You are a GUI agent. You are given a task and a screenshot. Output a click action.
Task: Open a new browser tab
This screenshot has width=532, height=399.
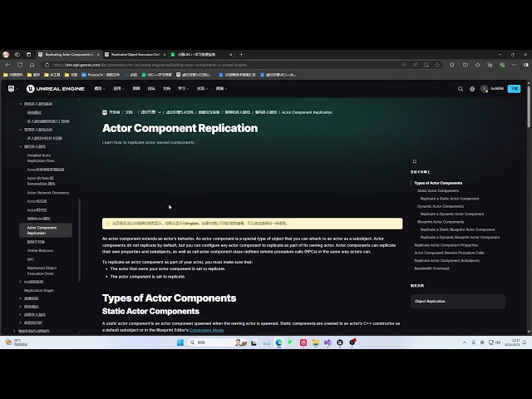[241, 54]
